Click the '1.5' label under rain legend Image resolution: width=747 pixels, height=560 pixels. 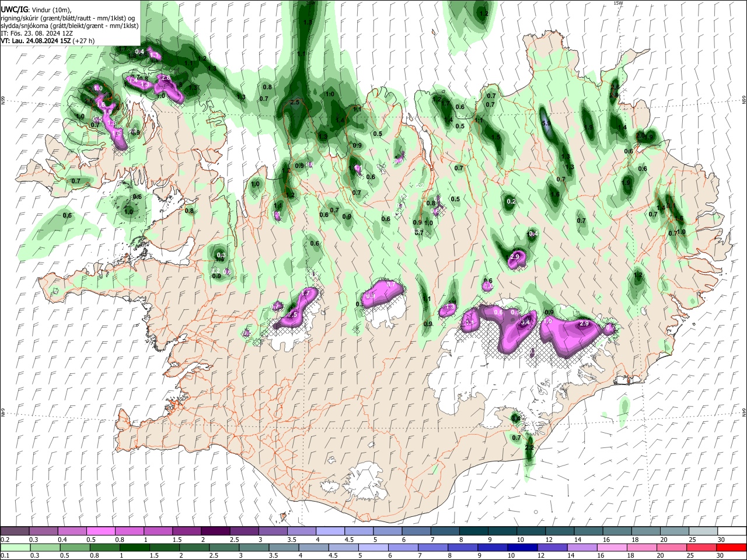pyautogui.click(x=153, y=556)
